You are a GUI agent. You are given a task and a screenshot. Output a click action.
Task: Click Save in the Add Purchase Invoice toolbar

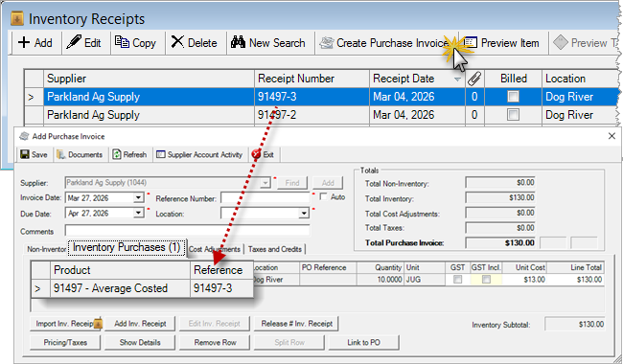(x=35, y=154)
